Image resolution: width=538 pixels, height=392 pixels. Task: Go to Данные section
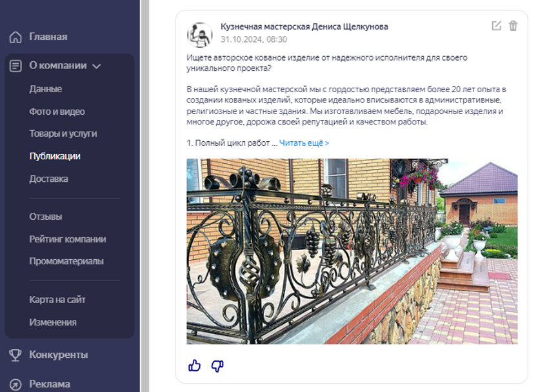(x=45, y=89)
